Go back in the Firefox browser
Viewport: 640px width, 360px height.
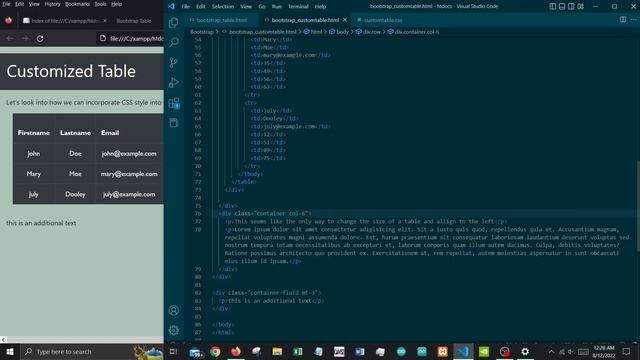click(10, 38)
